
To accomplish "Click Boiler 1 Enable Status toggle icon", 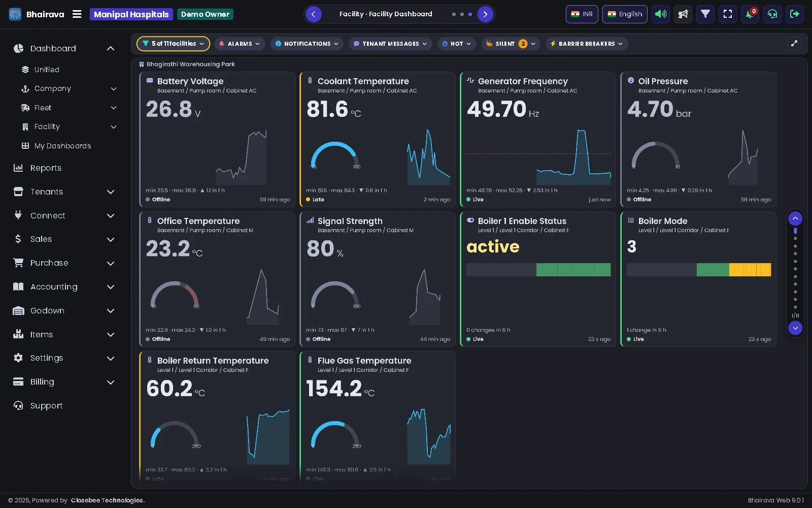I will [x=470, y=220].
